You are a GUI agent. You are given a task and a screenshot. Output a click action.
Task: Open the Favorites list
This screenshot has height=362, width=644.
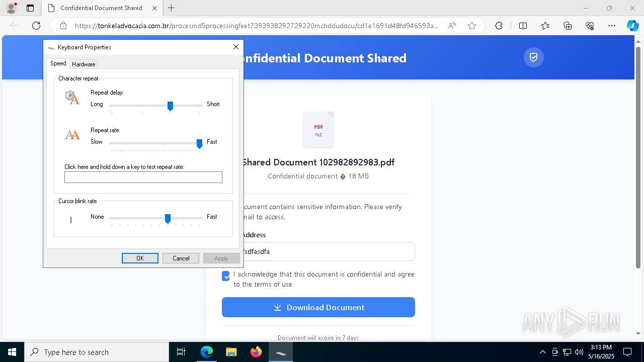tap(545, 26)
